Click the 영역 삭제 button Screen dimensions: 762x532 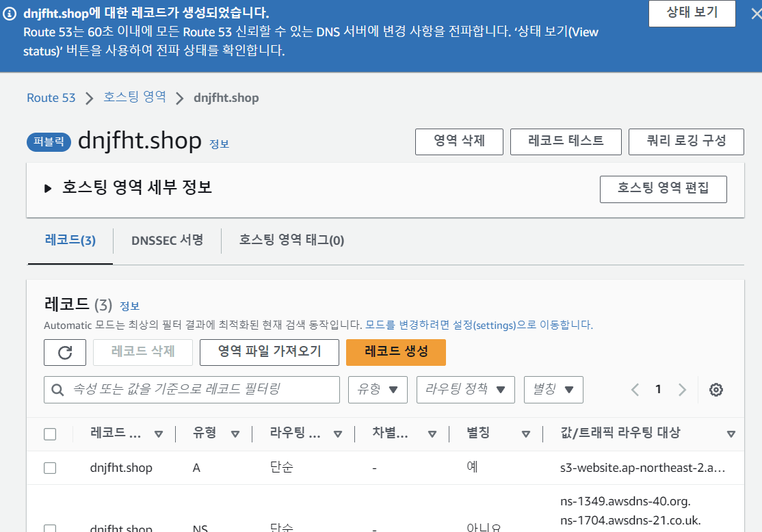tap(459, 142)
